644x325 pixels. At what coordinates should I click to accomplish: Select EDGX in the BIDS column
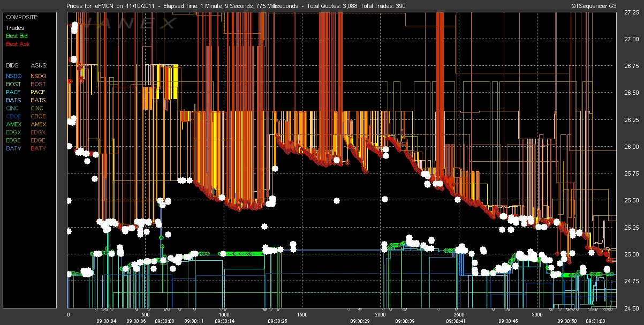[13, 132]
